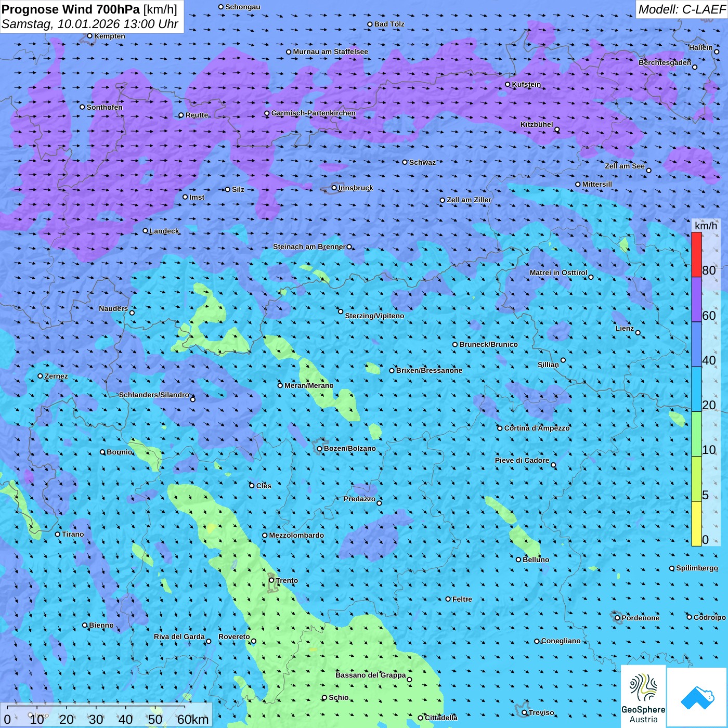Click the Modell: C-LAEF label
The height and width of the screenshot is (728, 728).
[681, 9]
